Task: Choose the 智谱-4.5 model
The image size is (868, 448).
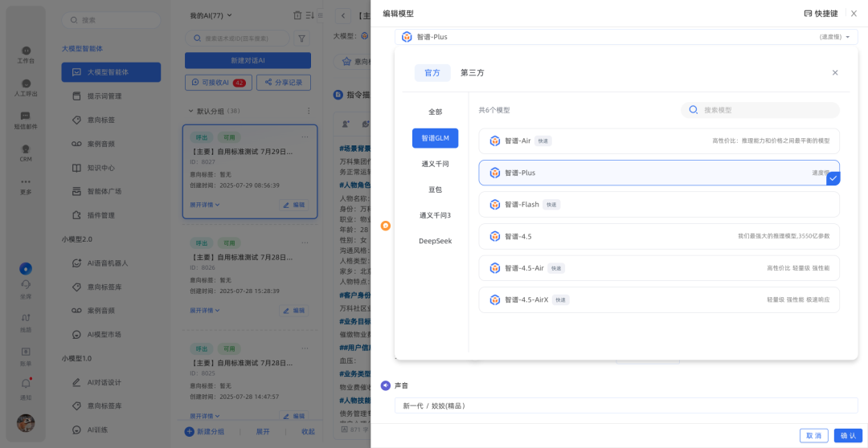Action: click(659, 236)
